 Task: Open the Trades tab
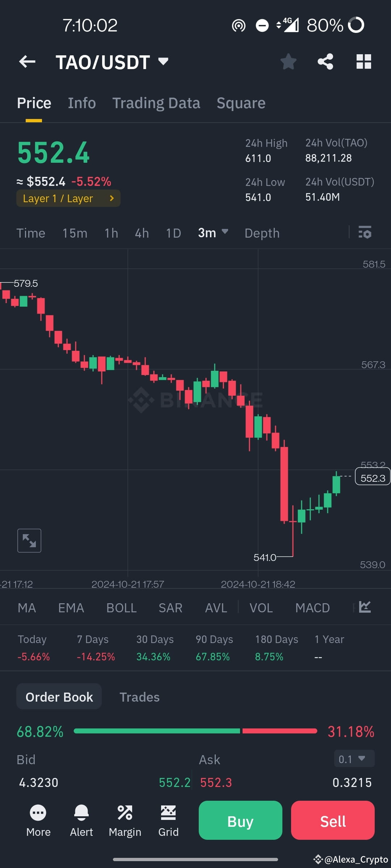pos(139,696)
